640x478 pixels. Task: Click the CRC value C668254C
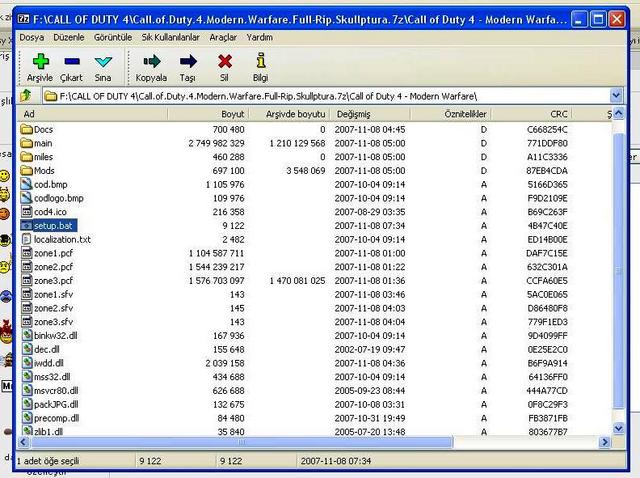coord(547,129)
